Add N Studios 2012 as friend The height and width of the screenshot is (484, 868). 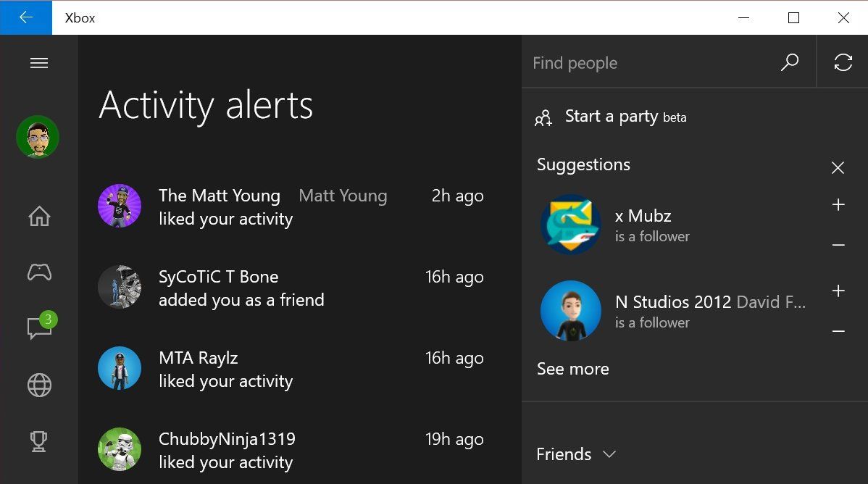(x=838, y=291)
